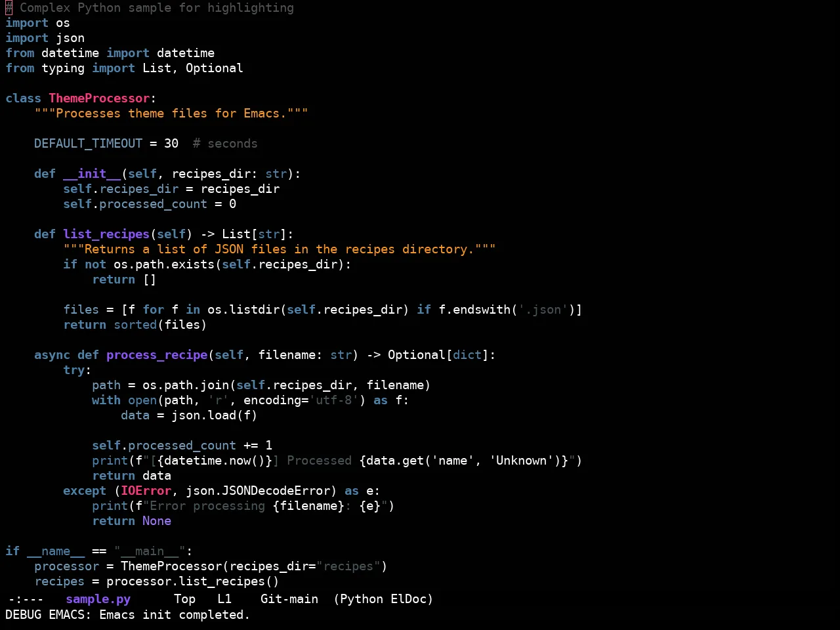Click the Top position indicator in mode line
The width and height of the screenshot is (840, 630).
[184, 599]
